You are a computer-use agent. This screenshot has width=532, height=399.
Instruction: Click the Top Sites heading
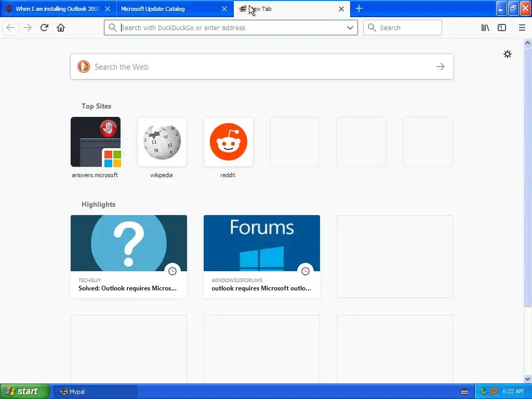point(96,106)
